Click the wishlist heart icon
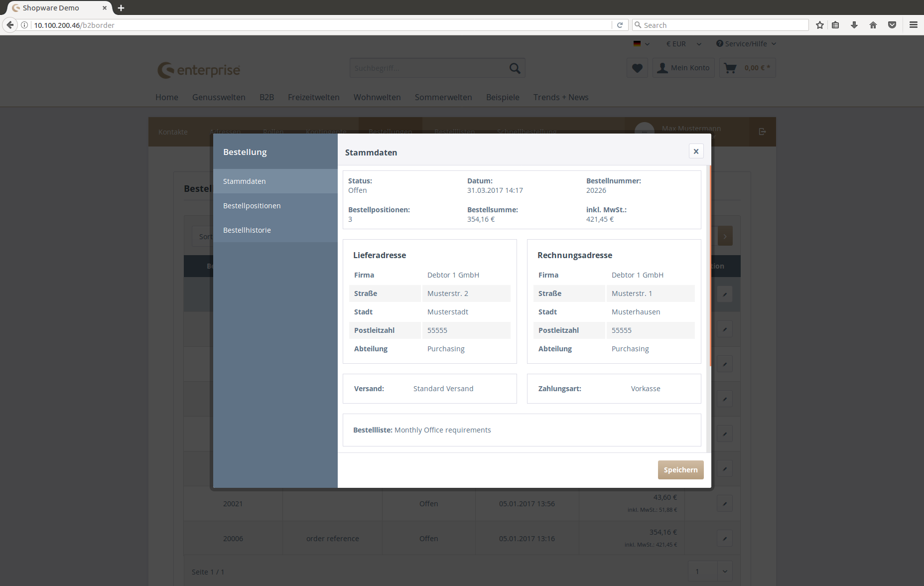This screenshot has width=924, height=586. coord(637,68)
